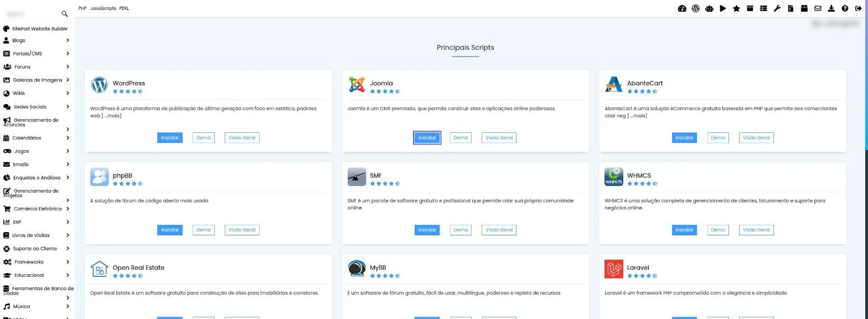Viewport: 868px width, 319px height.
Task: Expand the Wikis category chevron
Action: click(68, 93)
